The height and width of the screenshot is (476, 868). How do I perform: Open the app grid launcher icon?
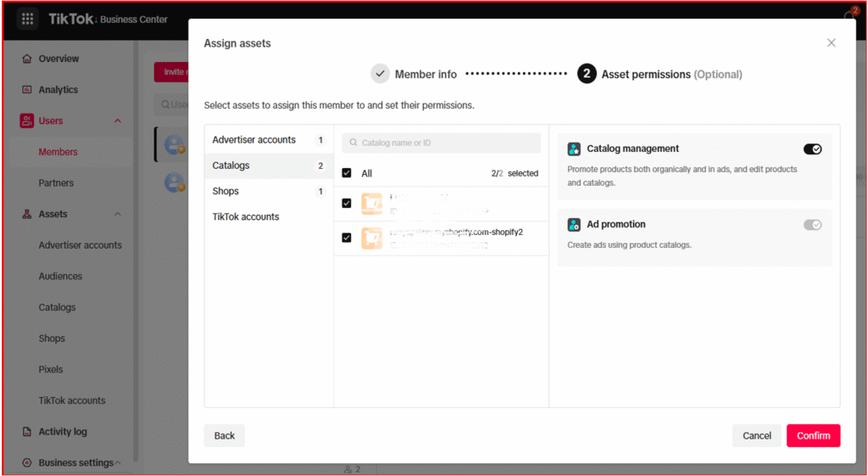tap(28, 19)
